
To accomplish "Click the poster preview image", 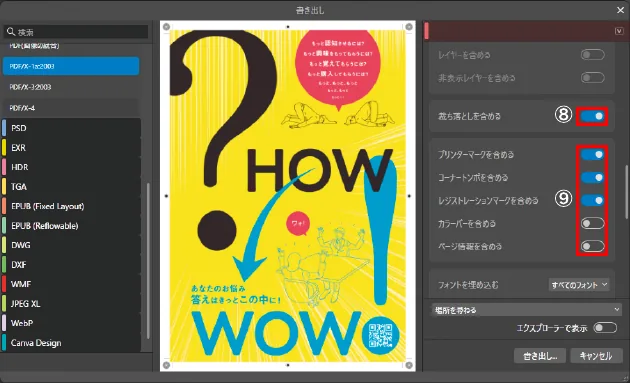I will pyautogui.click(x=288, y=196).
